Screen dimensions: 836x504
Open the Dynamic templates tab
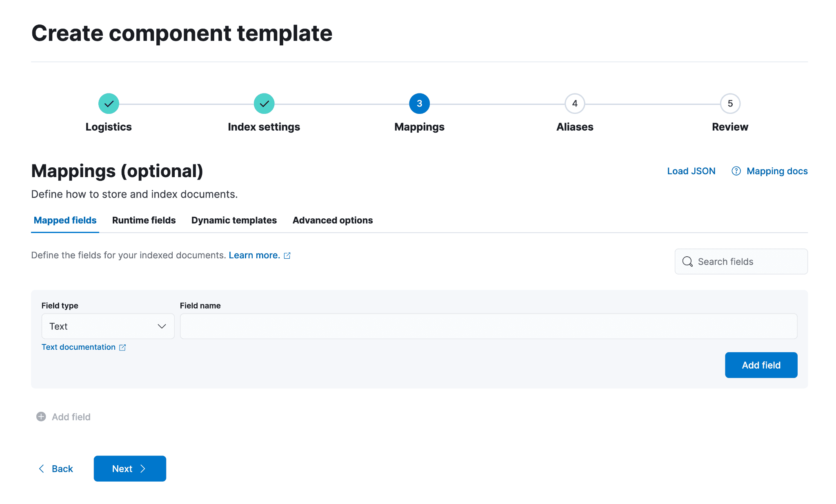tap(234, 220)
